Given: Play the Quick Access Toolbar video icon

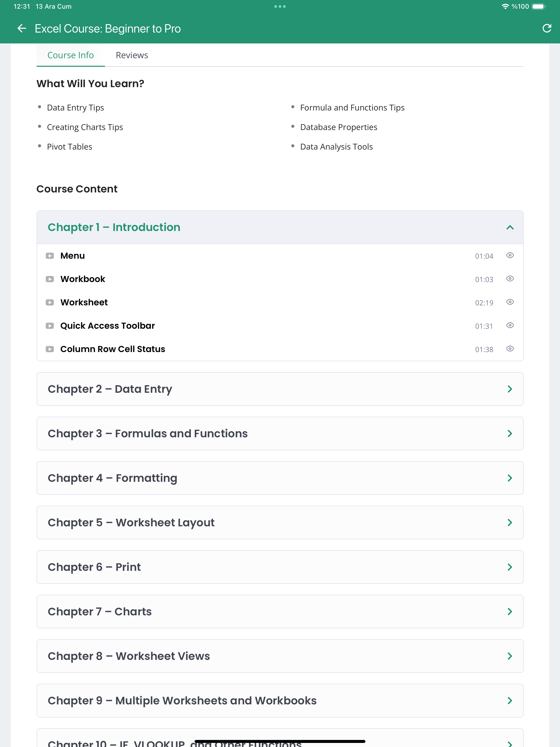Looking at the screenshot, I should tap(50, 325).
